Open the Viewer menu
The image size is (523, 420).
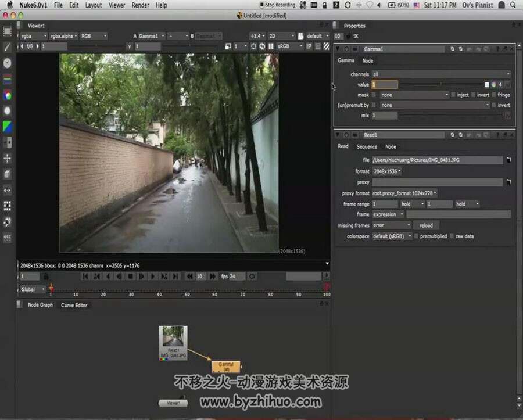(116, 5)
